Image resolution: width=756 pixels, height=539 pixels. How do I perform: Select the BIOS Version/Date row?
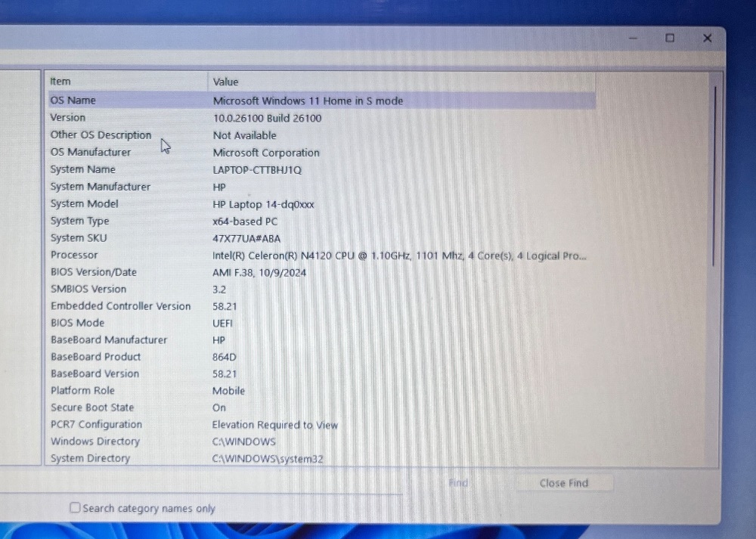tap(94, 272)
